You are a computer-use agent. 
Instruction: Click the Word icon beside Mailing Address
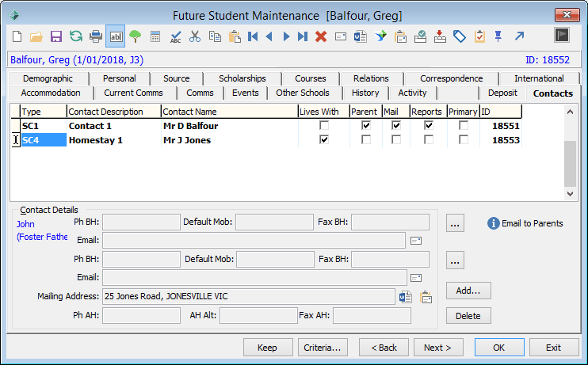[x=406, y=297]
